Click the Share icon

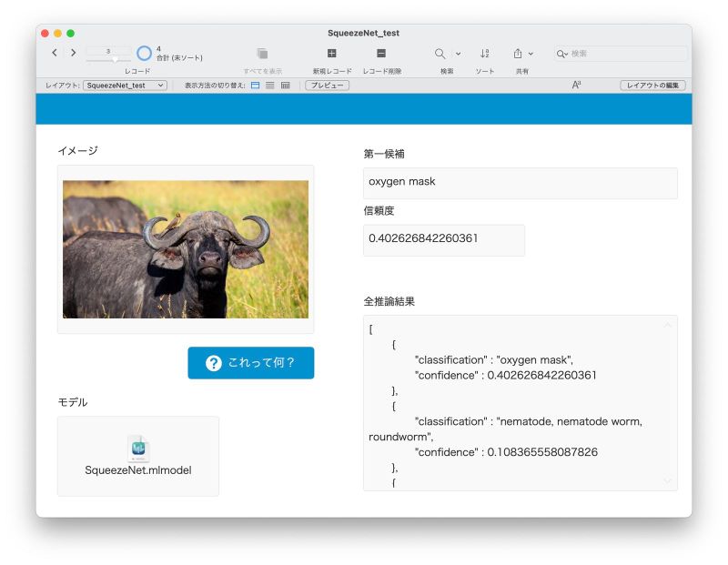coord(518,54)
